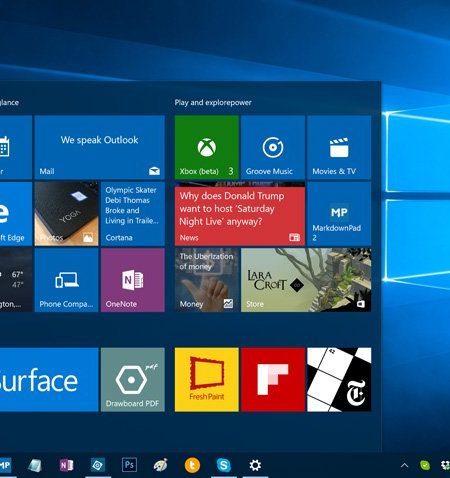Viewport: 450px width, 478px height.
Task: Launch Photoshop from the taskbar
Action: pyautogui.click(x=129, y=465)
